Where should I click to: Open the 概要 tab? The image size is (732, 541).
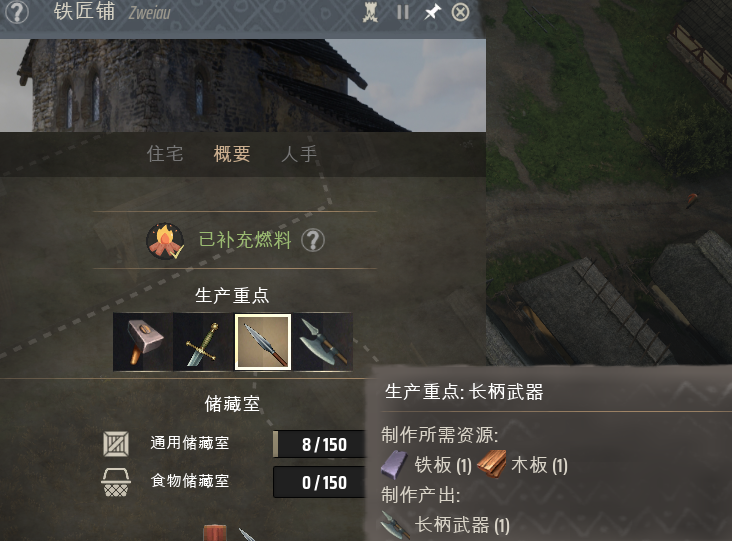232,154
